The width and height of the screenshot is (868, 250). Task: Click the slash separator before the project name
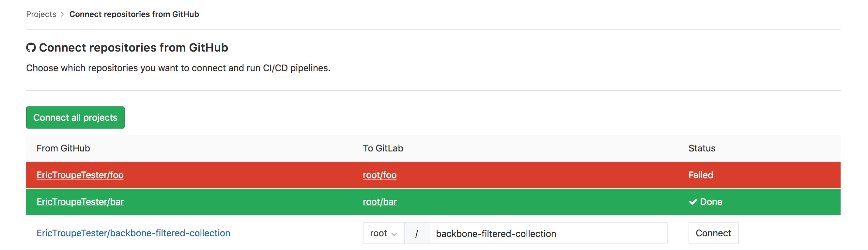pos(416,233)
